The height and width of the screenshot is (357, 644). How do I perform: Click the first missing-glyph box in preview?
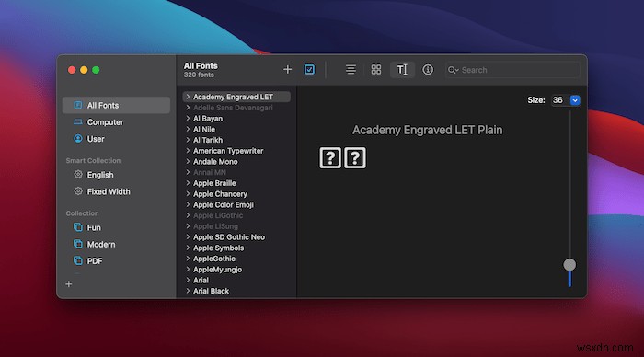tap(330, 157)
